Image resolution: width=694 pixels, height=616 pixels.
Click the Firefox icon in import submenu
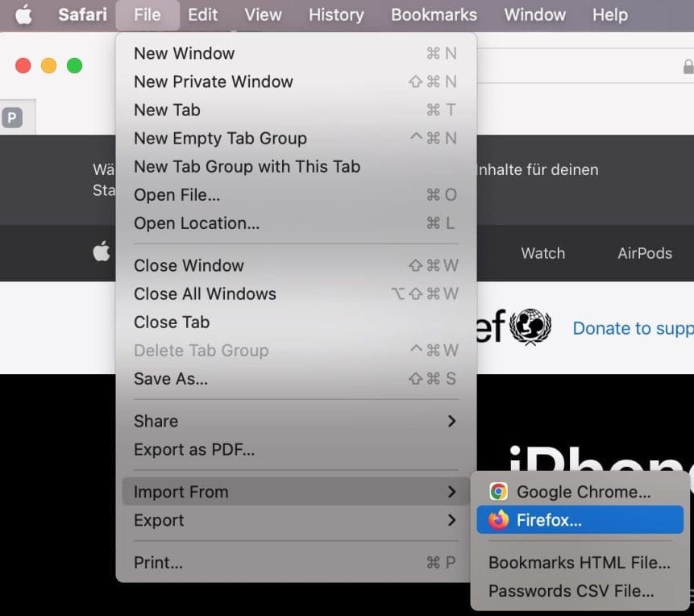pyautogui.click(x=499, y=520)
